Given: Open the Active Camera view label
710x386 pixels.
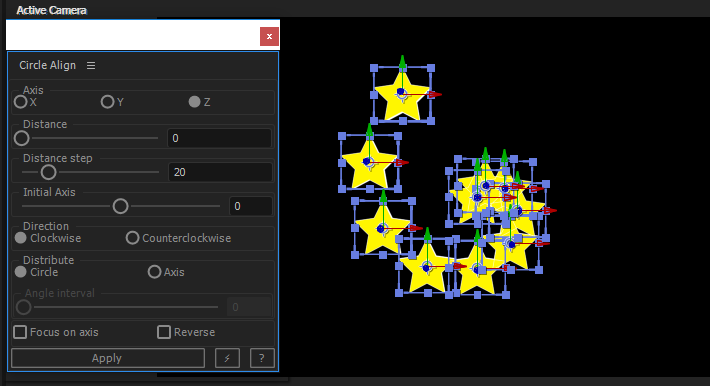Looking at the screenshot, I should click(x=51, y=10).
